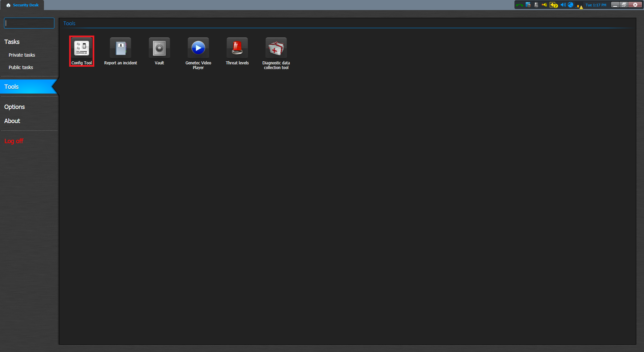Open the Options page
The height and width of the screenshot is (352, 644).
tap(14, 107)
